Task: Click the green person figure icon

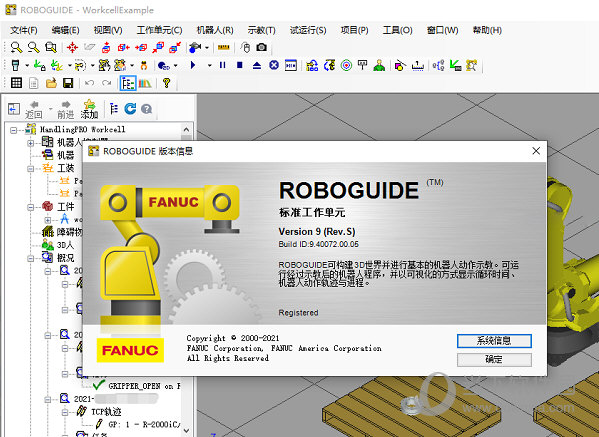Action: [x=379, y=65]
